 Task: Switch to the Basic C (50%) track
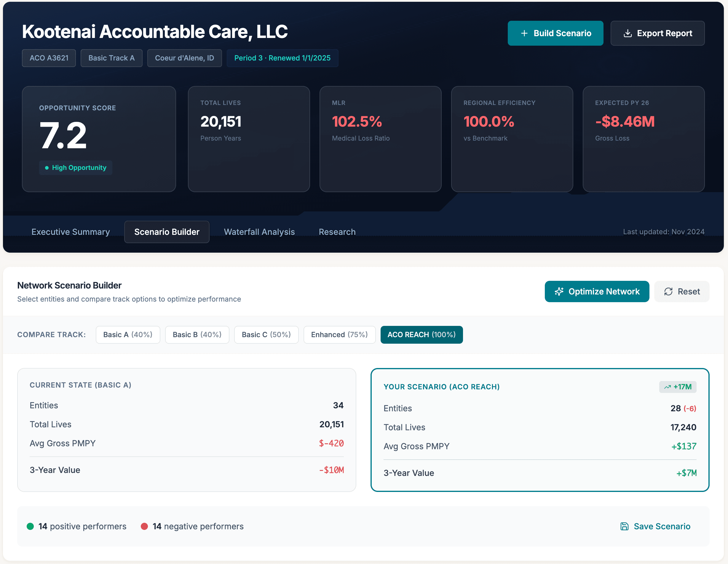pos(266,334)
